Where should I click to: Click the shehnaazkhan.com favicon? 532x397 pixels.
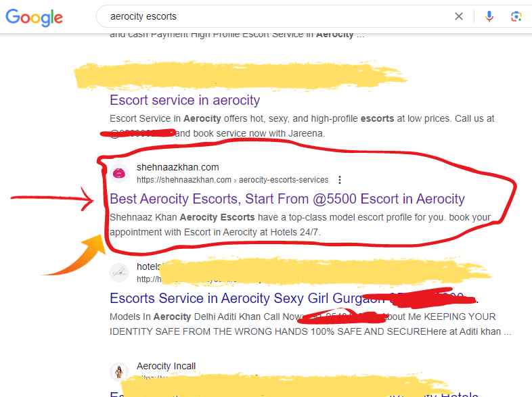[119, 173]
